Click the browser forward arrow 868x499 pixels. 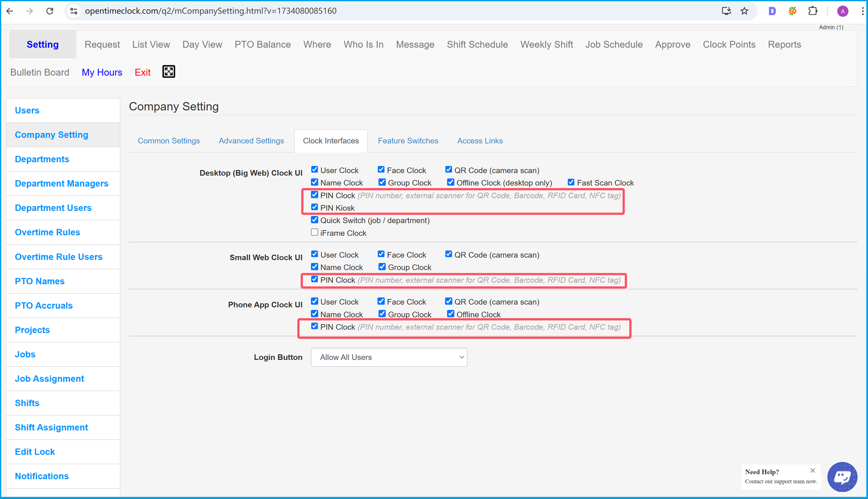tap(29, 11)
